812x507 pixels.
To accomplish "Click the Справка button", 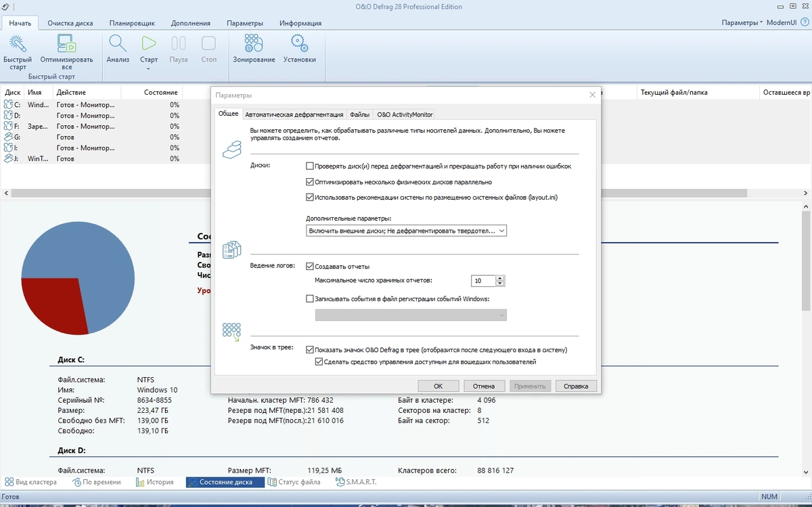I will click(x=576, y=387).
